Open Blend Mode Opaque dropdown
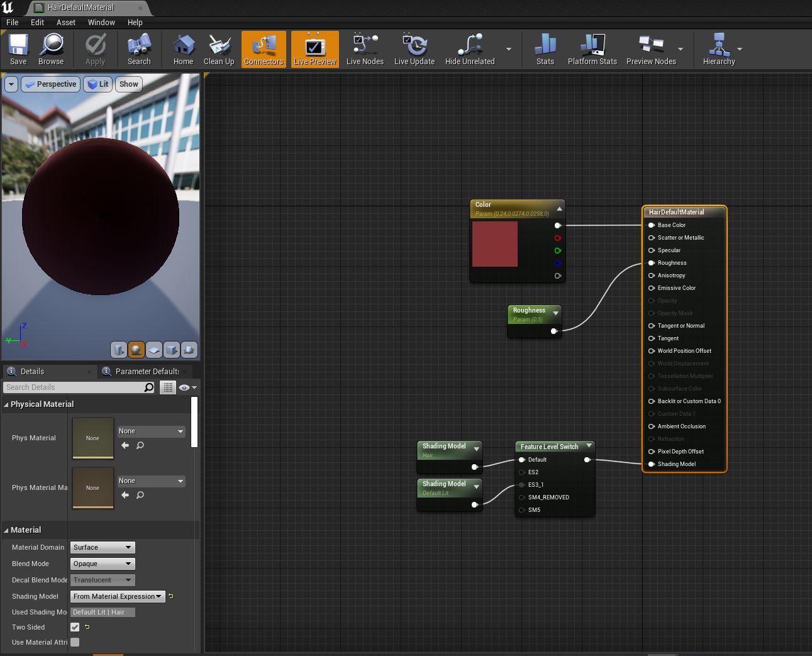Screen dimensions: 812x656 103,564
